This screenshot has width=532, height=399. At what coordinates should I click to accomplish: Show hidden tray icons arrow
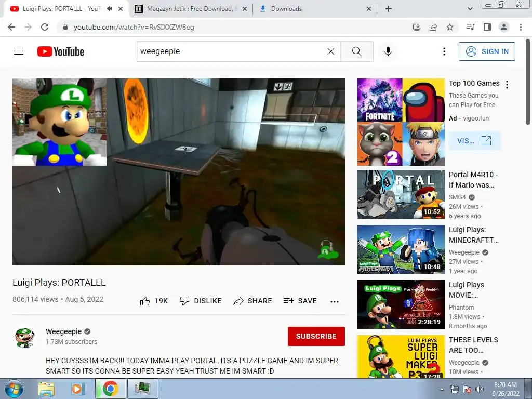coord(442,390)
